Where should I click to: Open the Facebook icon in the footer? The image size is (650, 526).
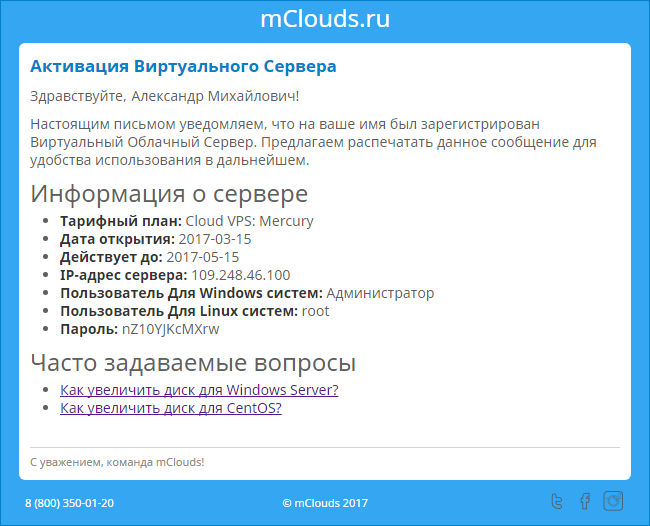585,502
